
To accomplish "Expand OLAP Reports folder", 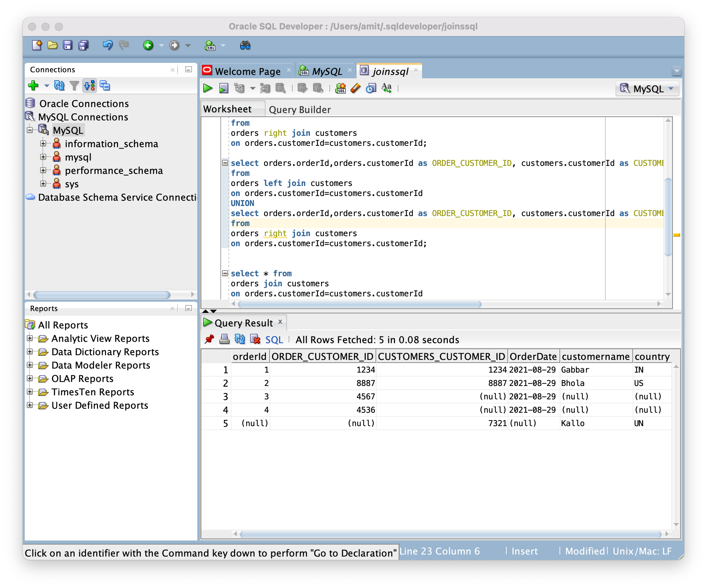I will (x=30, y=378).
